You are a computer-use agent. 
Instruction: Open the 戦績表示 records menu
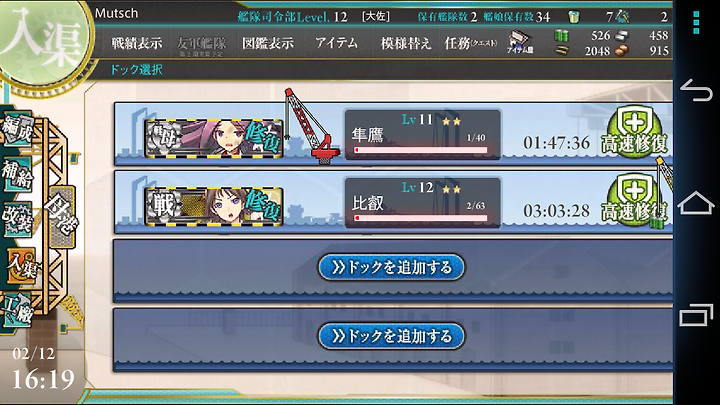136,43
